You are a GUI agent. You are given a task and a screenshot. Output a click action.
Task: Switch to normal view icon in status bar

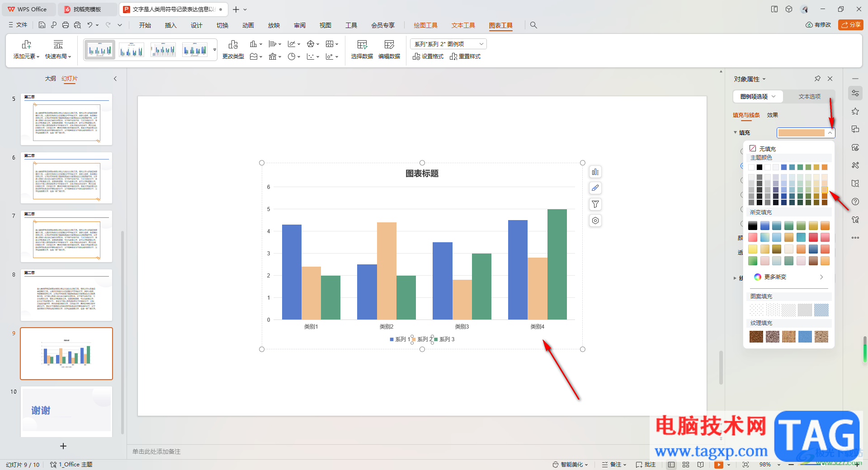tap(671, 465)
